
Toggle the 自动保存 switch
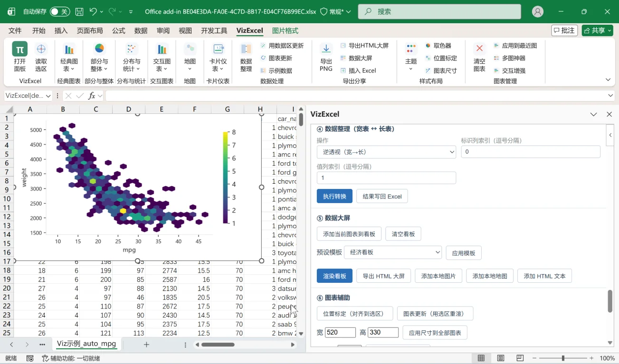tap(60, 11)
